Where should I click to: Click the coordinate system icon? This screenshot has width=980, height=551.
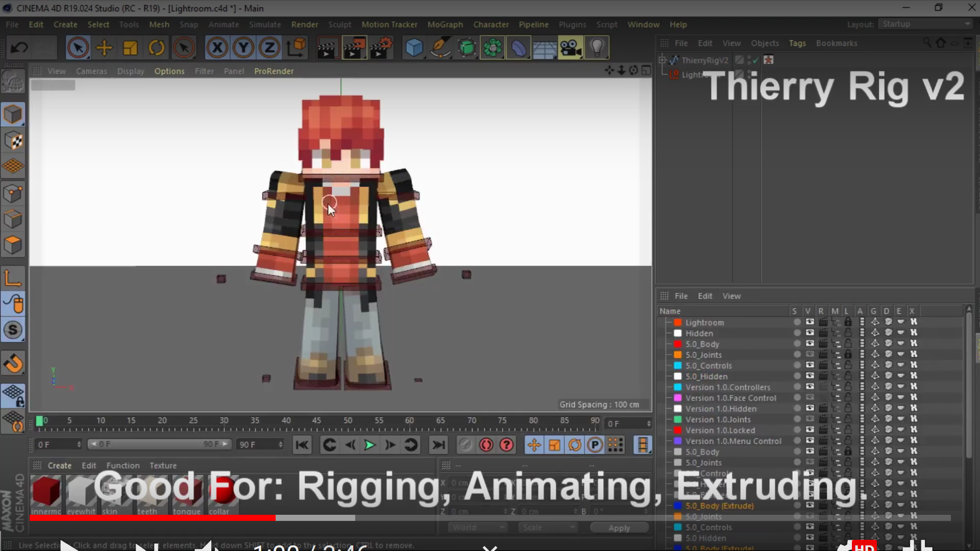point(296,48)
